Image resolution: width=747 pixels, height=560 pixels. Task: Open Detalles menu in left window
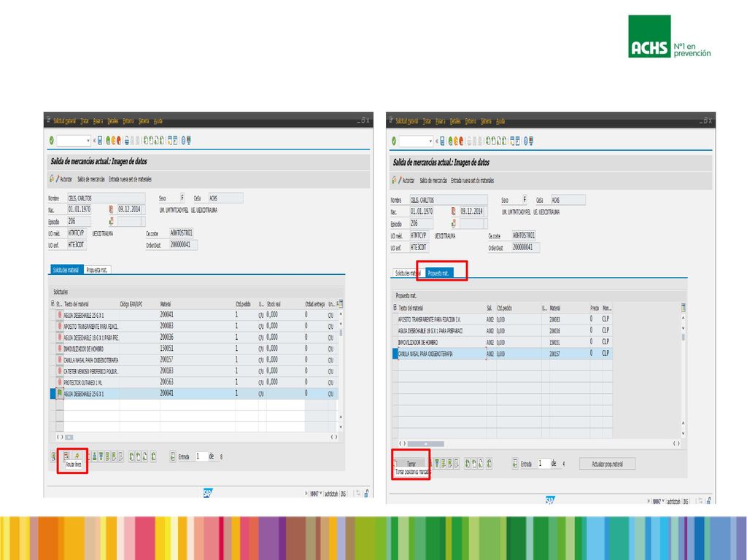113,121
